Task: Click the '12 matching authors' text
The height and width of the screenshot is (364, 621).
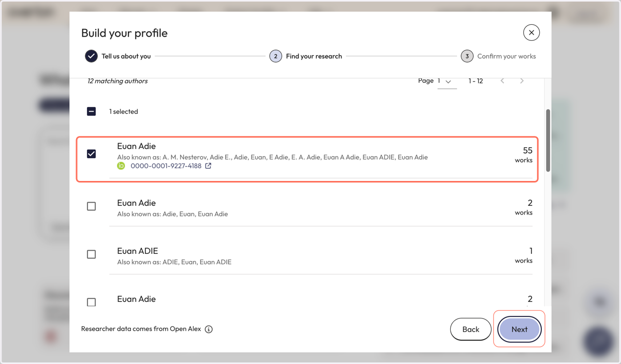Action: (x=117, y=81)
